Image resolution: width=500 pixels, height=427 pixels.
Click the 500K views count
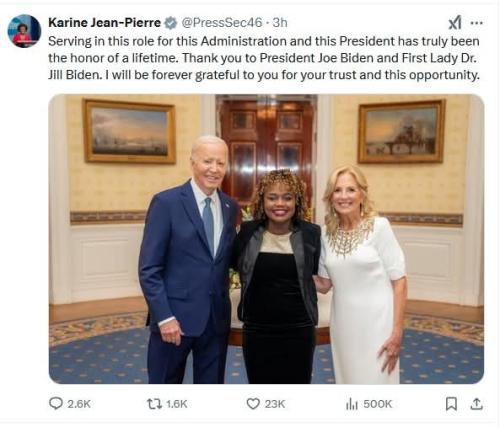[378, 404]
